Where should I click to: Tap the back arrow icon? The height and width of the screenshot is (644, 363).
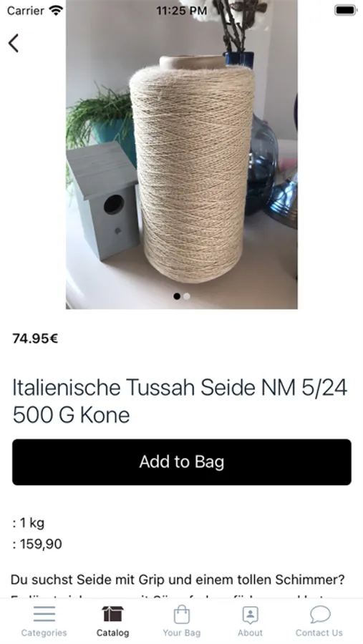pyautogui.click(x=14, y=43)
